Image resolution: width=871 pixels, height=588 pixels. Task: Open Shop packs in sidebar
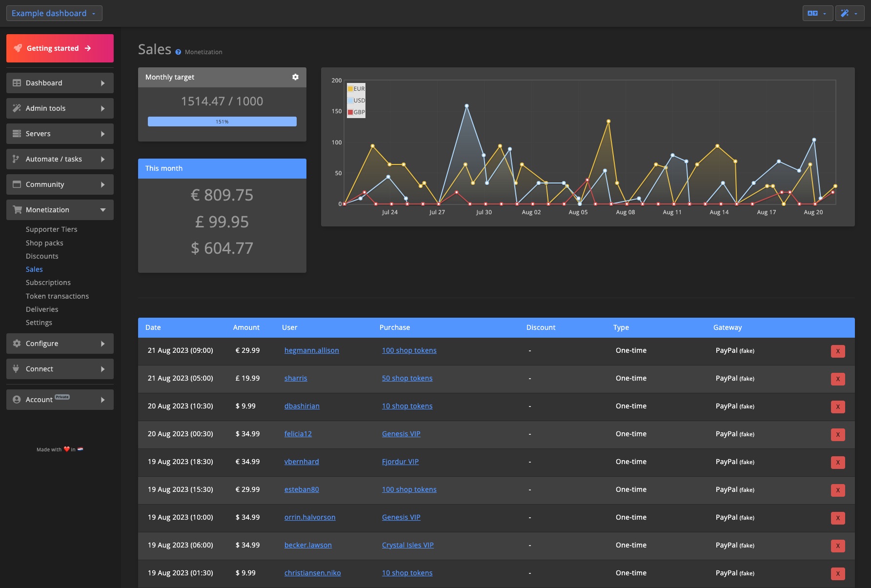point(44,243)
